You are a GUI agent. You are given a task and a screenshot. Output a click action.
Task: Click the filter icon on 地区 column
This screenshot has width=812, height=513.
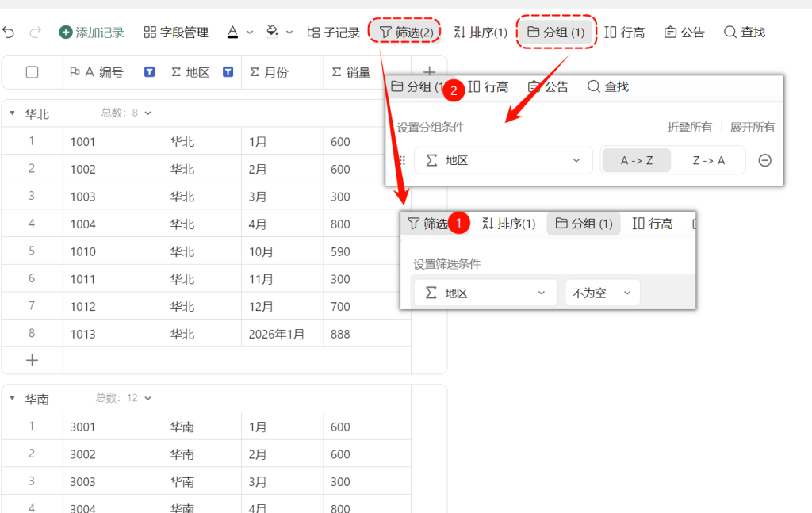(228, 72)
